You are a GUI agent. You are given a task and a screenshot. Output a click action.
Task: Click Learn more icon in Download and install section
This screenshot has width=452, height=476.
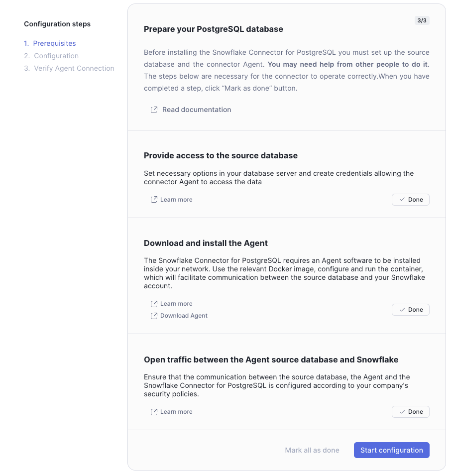154,304
